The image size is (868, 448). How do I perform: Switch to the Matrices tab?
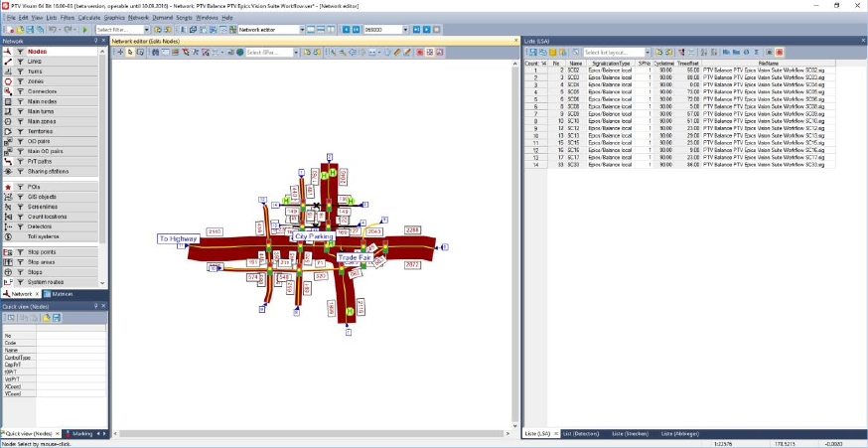point(60,294)
